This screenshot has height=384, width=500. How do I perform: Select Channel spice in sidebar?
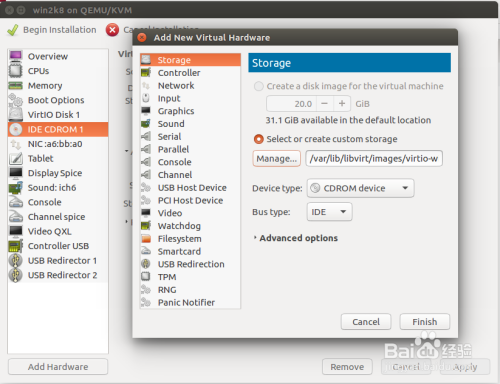tap(58, 217)
